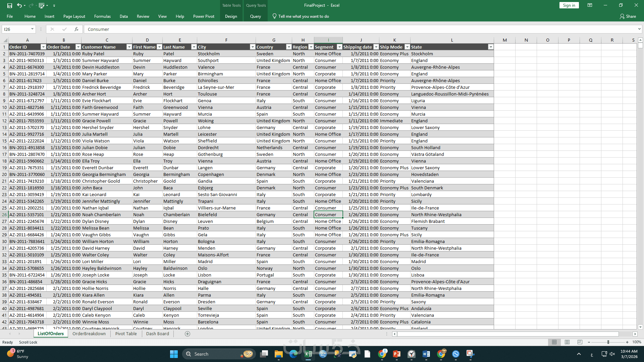Click the Save icon in Quick Access Toolbar
This screenshot has width=644, height=362.
coord(9,5)
